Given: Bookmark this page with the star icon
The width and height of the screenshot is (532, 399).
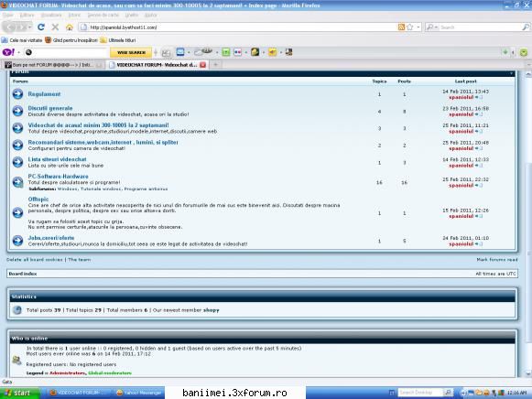Looking at the screenshot, I should click(410, 27).
